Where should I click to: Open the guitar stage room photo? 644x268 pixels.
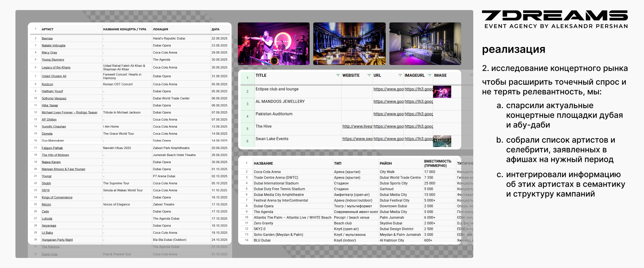[x=425, y=44]
